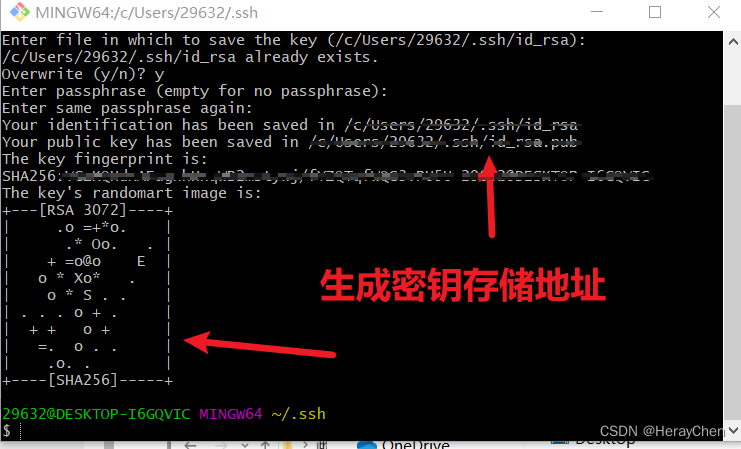
Task: Open the OneDrive cloud icon
Action: click(x=367, y=445)
